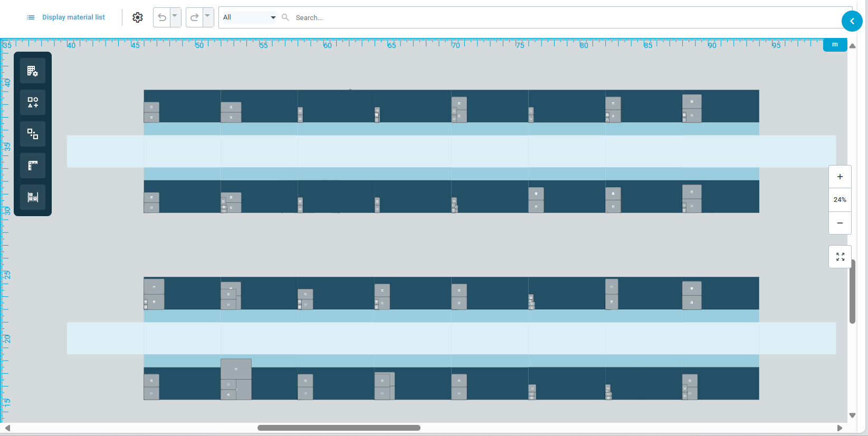Click the linked squares selection tool
This screenshot has height=436, width=868.
[x=33, y=134]
